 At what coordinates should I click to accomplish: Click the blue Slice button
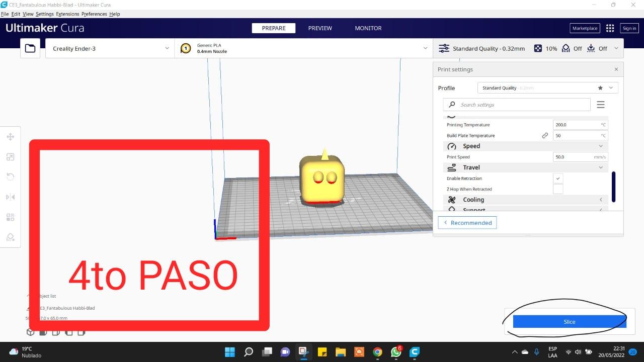coord(569,322)
